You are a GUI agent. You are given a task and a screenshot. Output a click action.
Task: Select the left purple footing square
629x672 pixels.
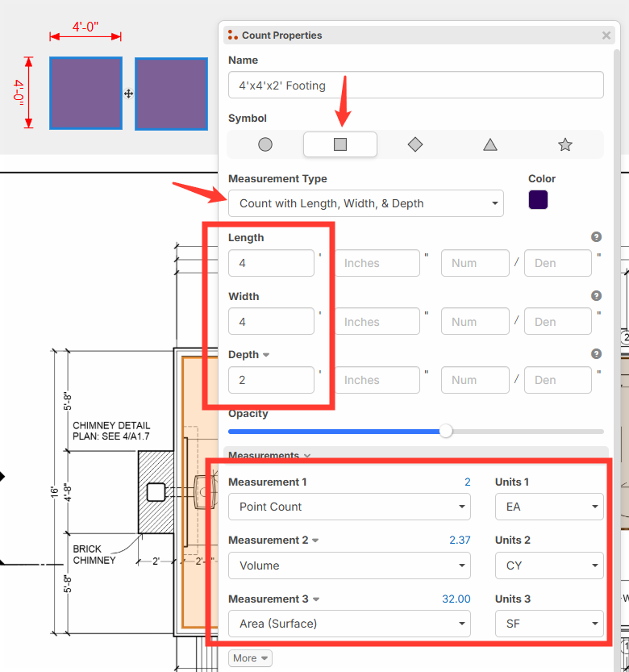[85, 93]
